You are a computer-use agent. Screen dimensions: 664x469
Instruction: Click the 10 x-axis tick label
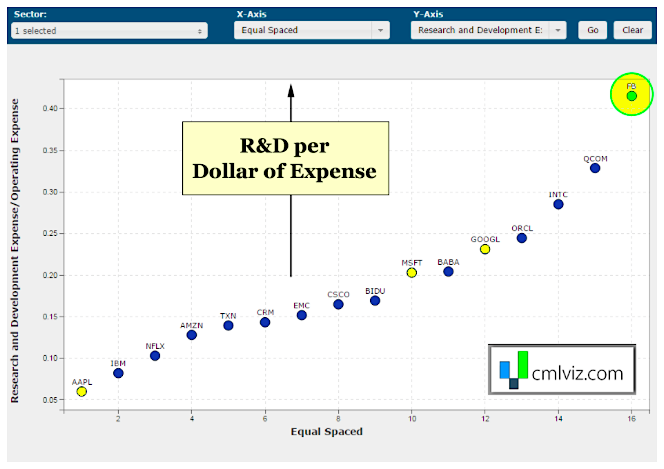click(x=412, y=419)
